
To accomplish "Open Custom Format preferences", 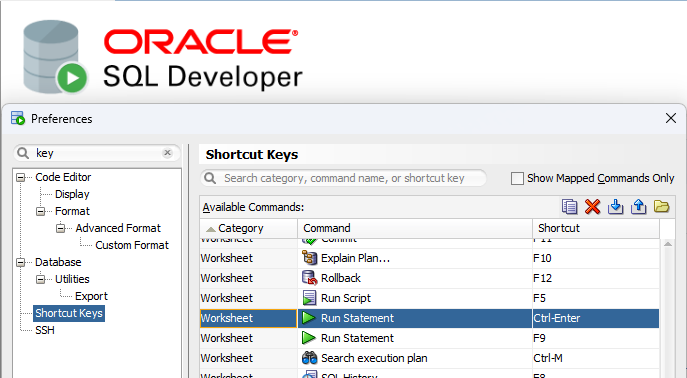I will 132,245.
